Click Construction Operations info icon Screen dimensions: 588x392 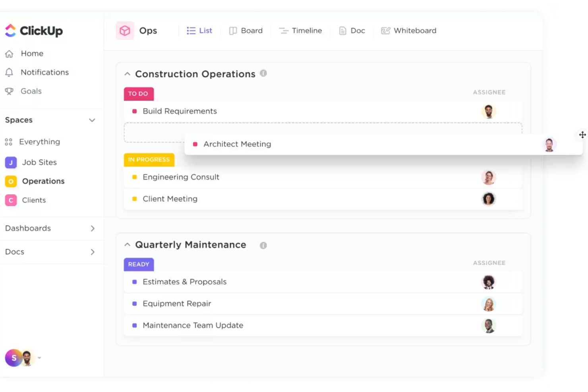click(263, 73)
